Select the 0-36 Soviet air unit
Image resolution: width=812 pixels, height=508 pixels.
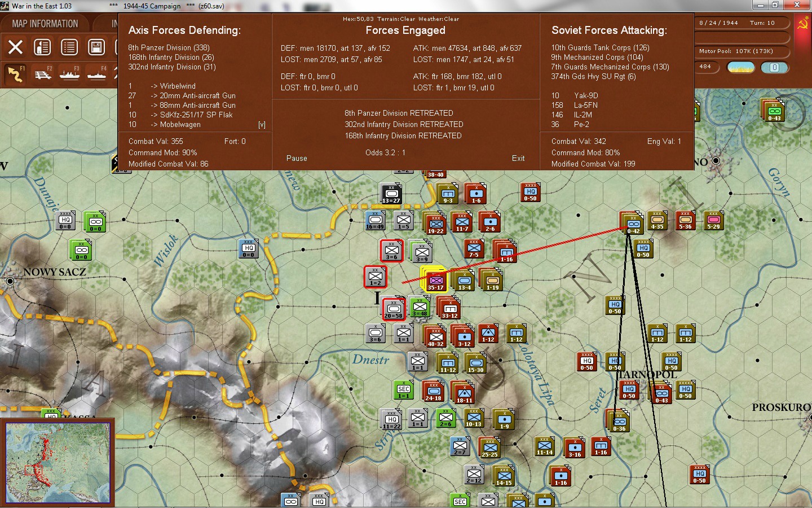[x=619, y=422]
